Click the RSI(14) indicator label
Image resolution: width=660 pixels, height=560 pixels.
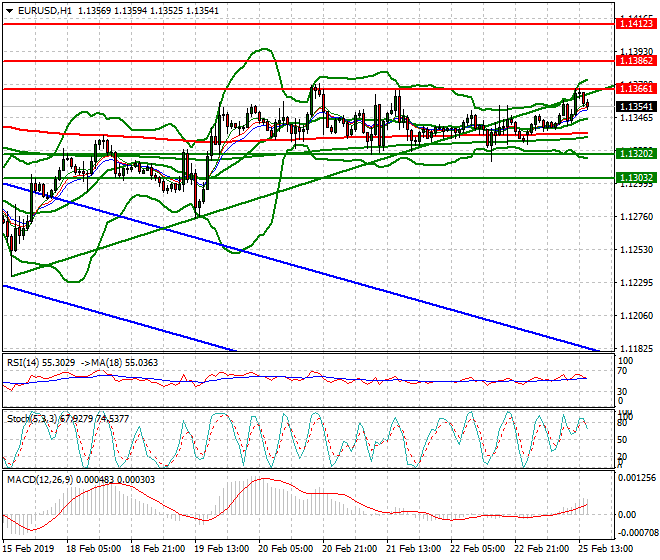tap(25, 363)
